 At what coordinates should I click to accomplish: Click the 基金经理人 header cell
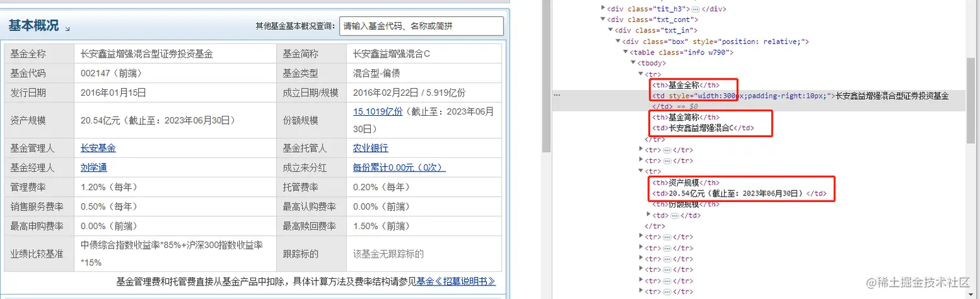pos(40,168)
